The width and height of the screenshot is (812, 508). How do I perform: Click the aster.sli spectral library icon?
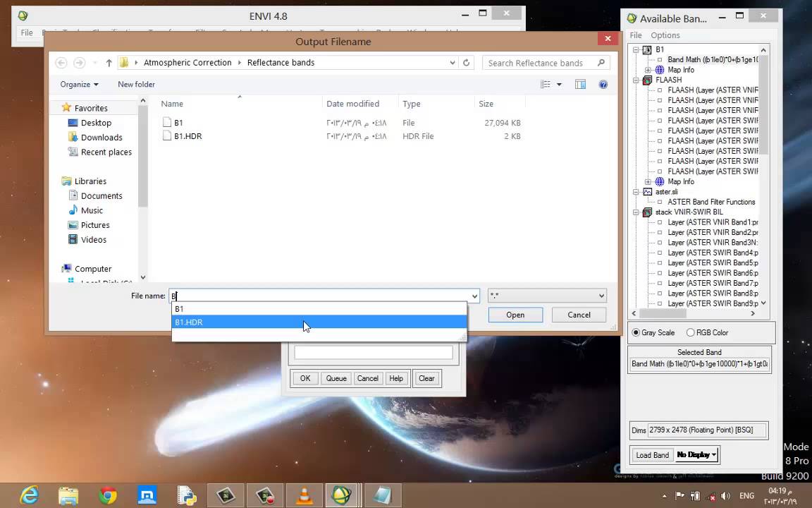point(647,192)
